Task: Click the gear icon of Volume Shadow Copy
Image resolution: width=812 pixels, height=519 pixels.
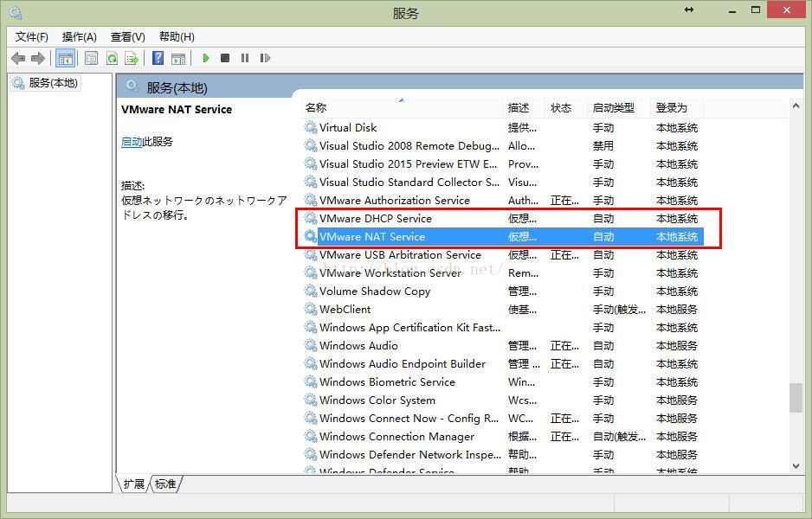Action: click(x=310, y=291)
